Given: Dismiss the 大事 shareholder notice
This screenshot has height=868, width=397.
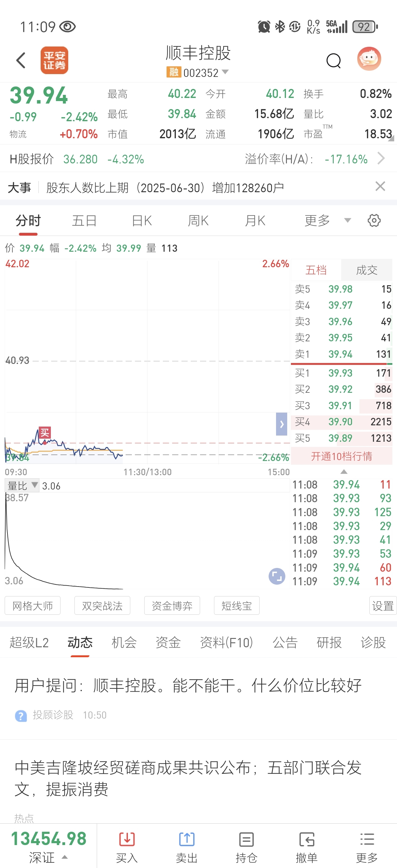Looking at the screenshot, I should pyautogui.click(x=380, y=186).
